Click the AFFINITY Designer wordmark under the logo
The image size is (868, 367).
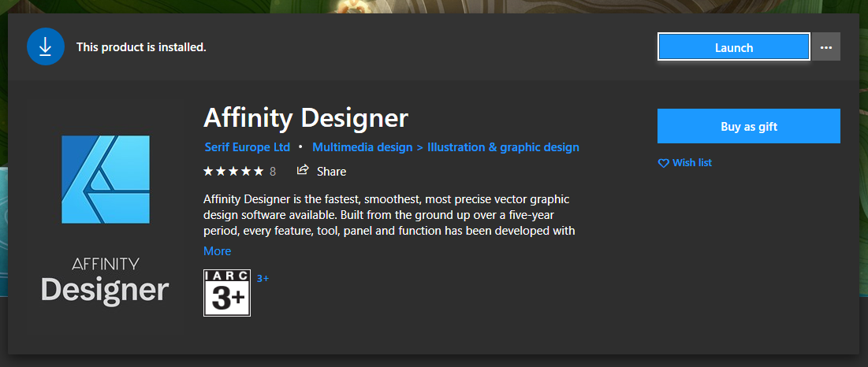coord(105,283)
